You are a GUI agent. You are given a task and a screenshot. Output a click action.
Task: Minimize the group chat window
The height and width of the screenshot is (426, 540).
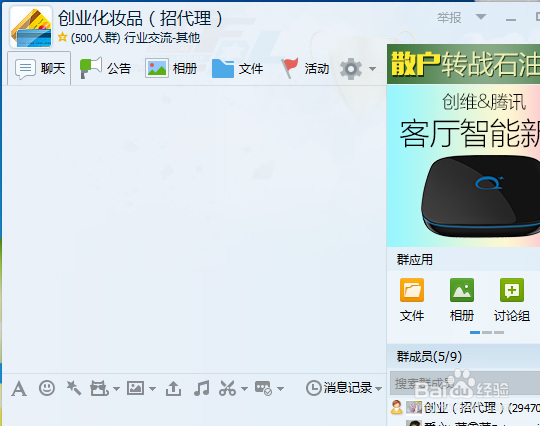(x=511, y=20)
